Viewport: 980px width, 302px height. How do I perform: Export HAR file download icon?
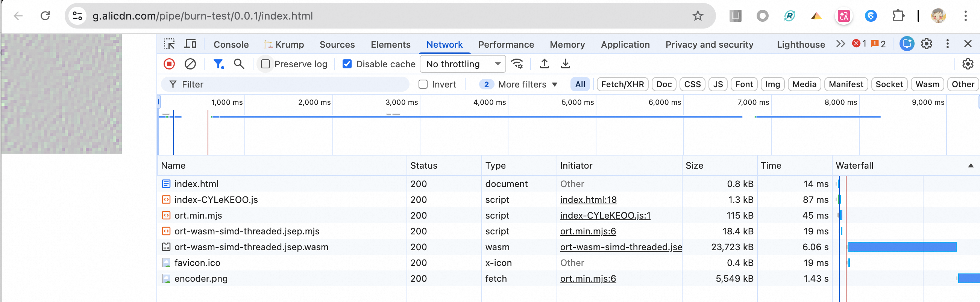(x=566, y=64)
